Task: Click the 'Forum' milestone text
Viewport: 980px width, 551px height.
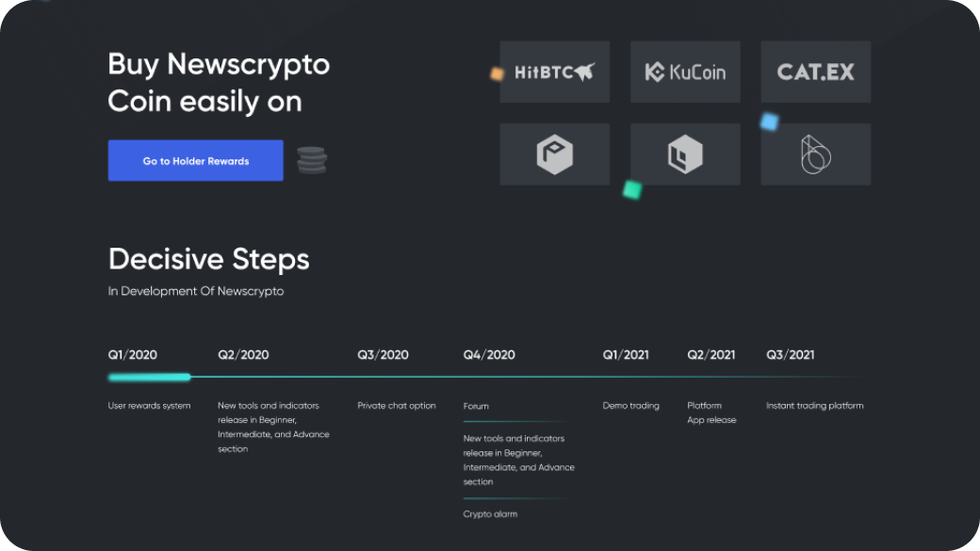Action: (476, 406)
